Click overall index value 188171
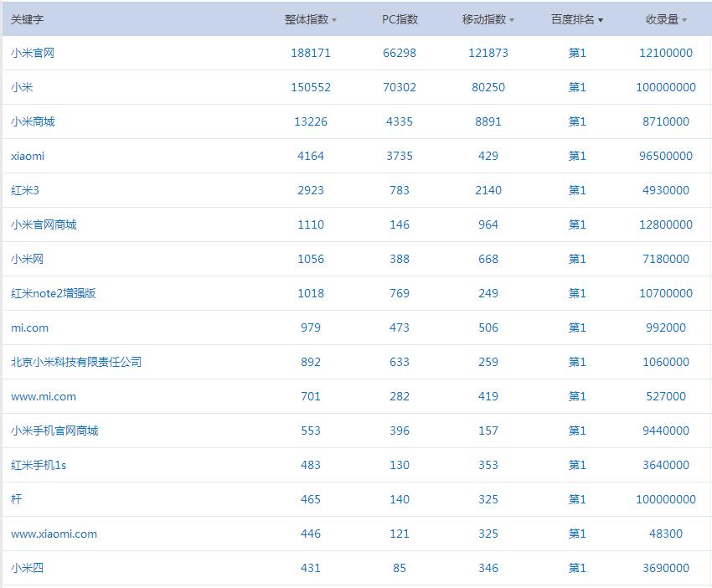 tap(311, 53)
